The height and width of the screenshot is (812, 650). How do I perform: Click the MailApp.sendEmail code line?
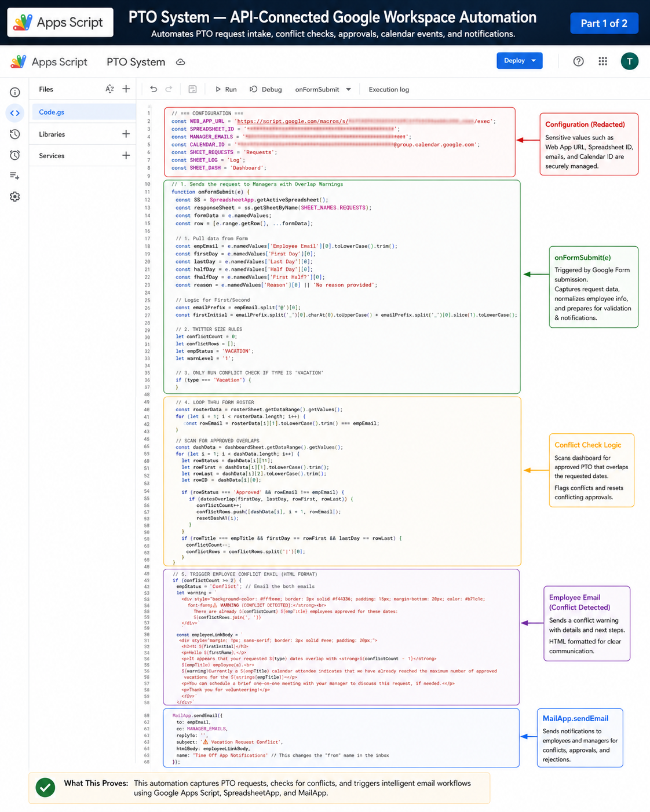[198, 716]
